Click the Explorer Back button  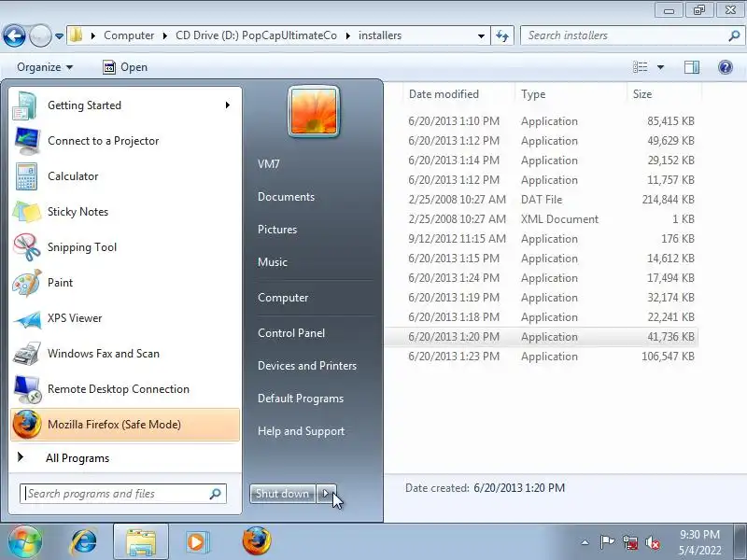14,35
